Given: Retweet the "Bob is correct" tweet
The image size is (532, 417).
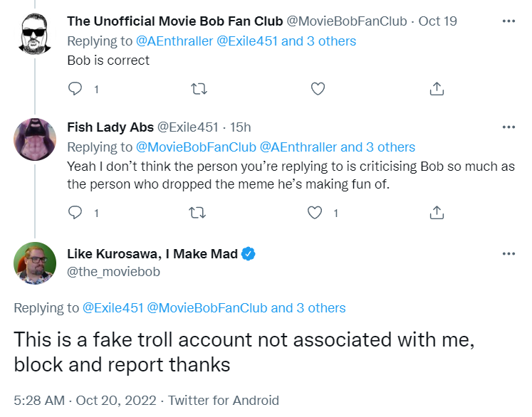Looking at the screenshot, I should (199, 89).
